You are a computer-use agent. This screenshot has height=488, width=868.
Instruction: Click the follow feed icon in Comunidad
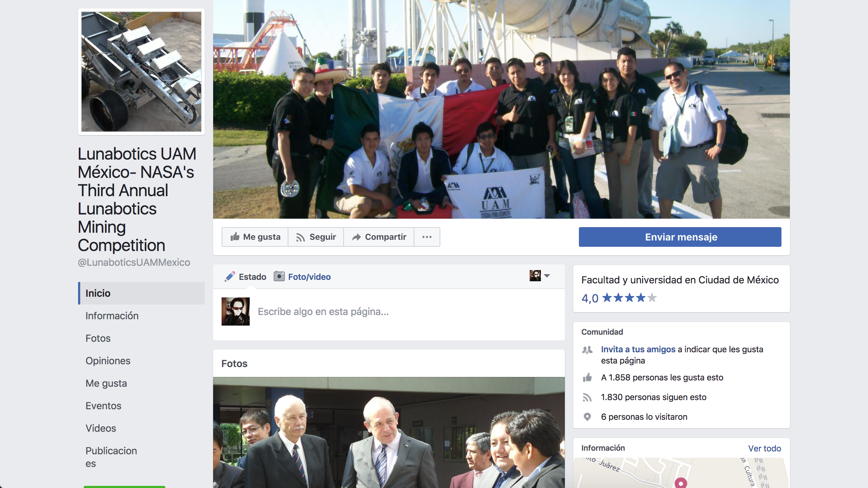[587, 397]
